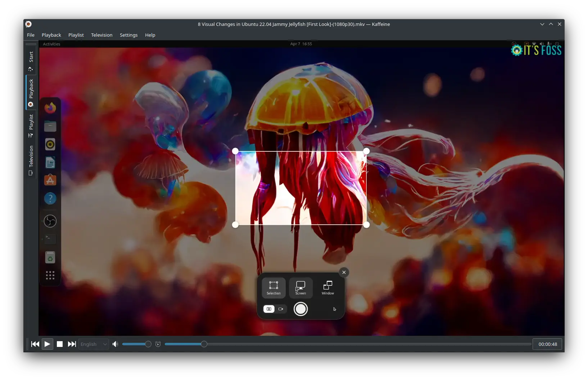Click the bottom-right selection handle
Screen dimensions: 588x380
[366, 225]
